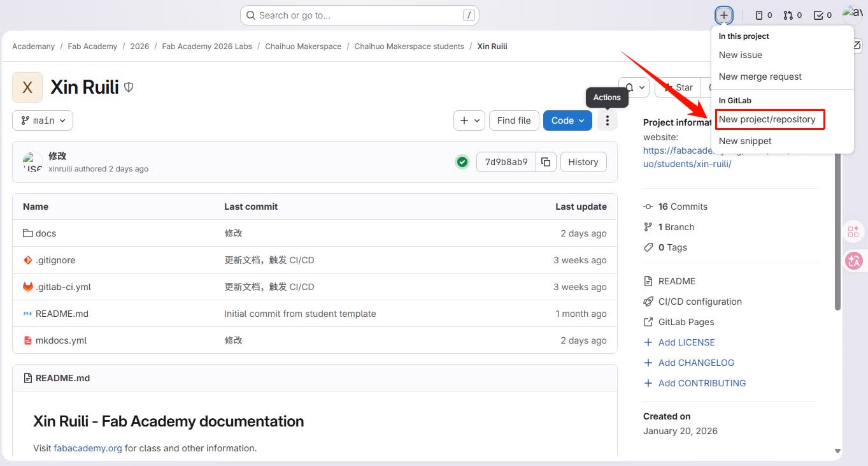Go to Fab Academy 2026 Labs breadcrumb

(207, 47)
